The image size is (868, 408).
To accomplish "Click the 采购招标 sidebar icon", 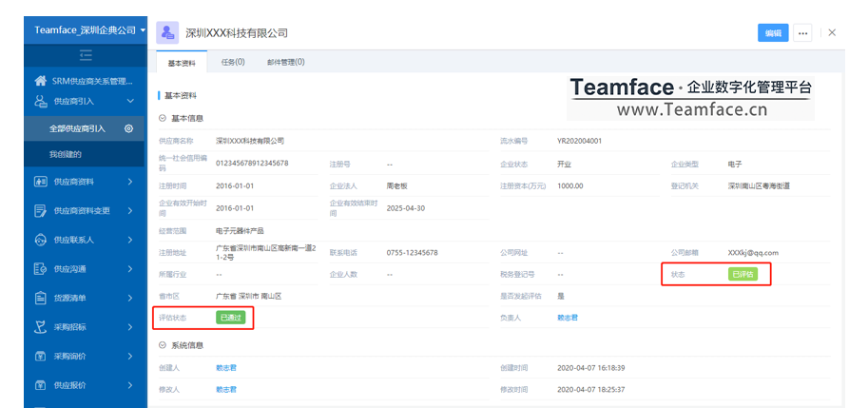I will (x=41, y=327).
